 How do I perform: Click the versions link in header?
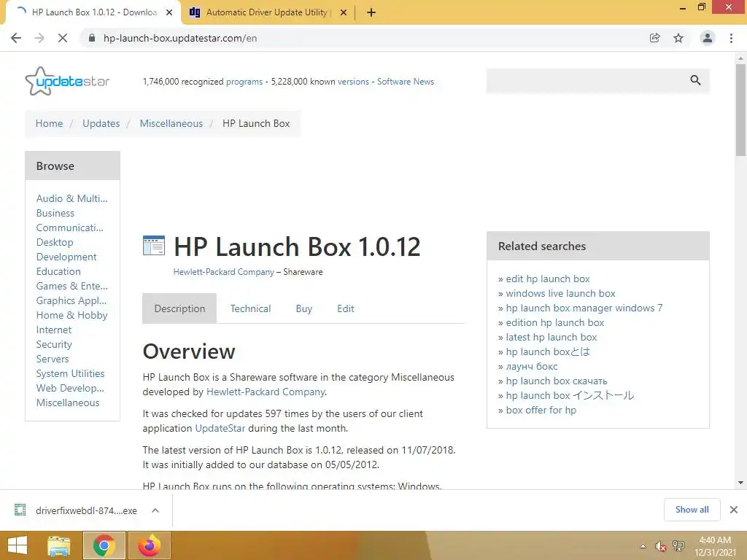coord(353,82)
